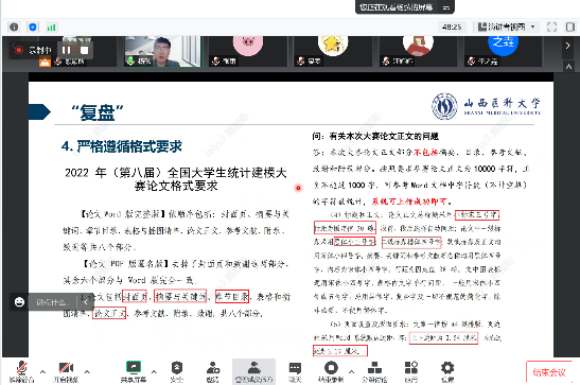This screenshot has width=580, height=385.
Task: Click the meeting info icon
Action: point(14,27)
